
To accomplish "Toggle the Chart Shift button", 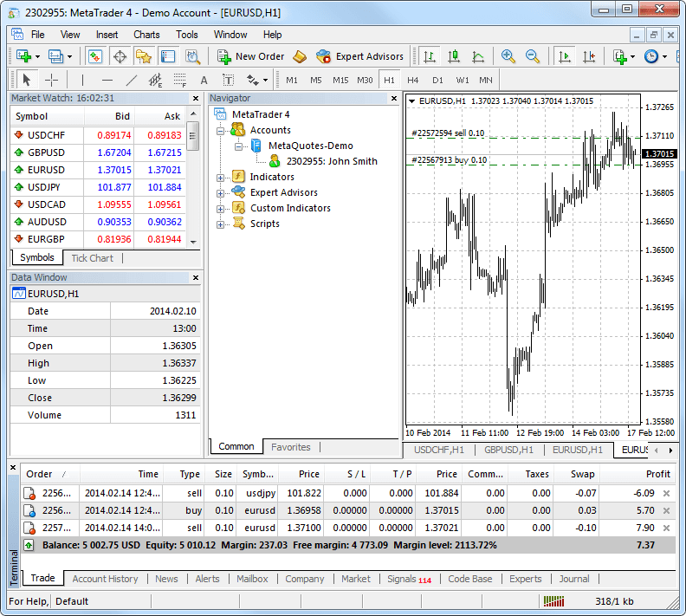I will (589, 56).
